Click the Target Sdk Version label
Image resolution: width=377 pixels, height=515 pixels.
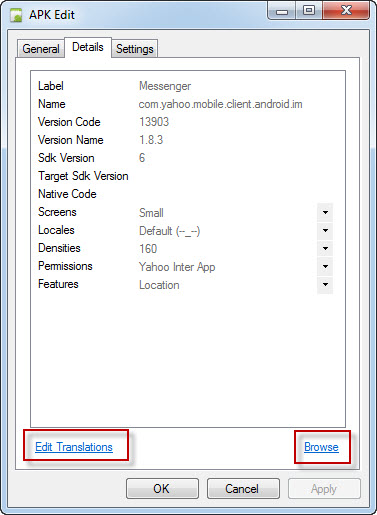[x=83, y=176]
